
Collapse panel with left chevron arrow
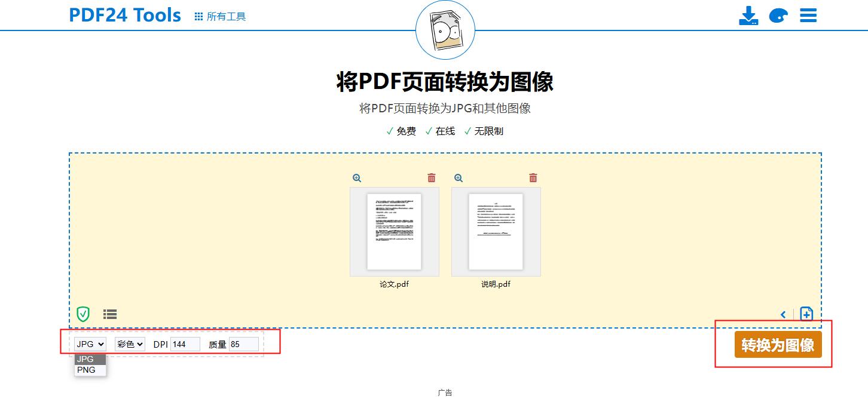pos(783,314)
